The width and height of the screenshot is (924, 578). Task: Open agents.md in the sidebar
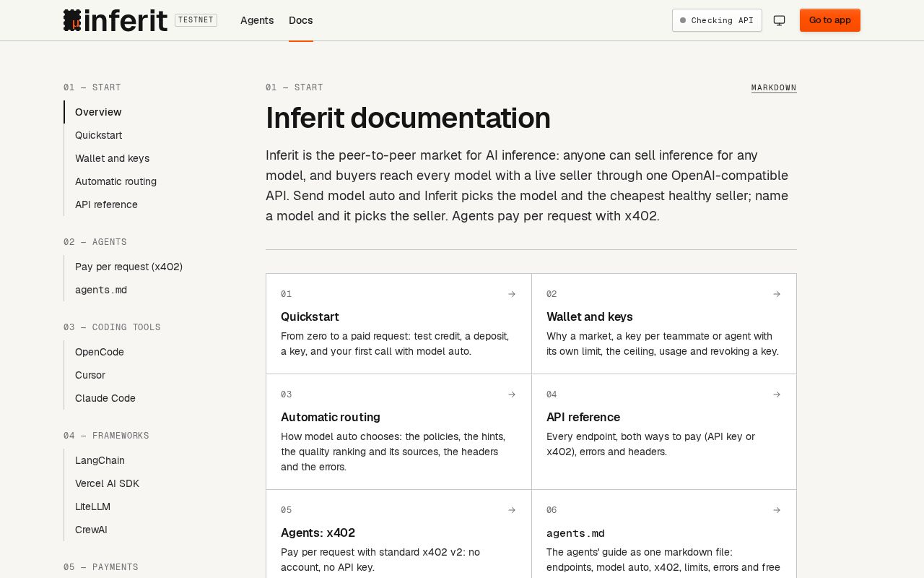click(x=101, y=290)
